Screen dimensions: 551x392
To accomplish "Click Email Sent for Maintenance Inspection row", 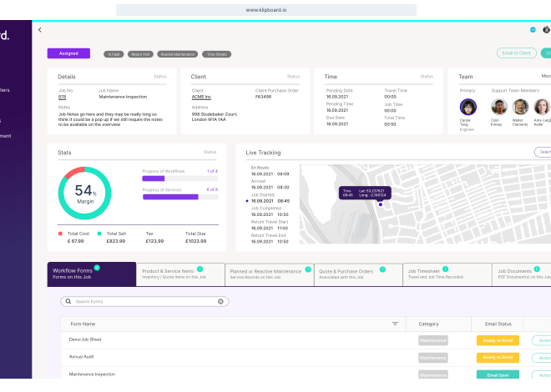I will coord(498,374).
